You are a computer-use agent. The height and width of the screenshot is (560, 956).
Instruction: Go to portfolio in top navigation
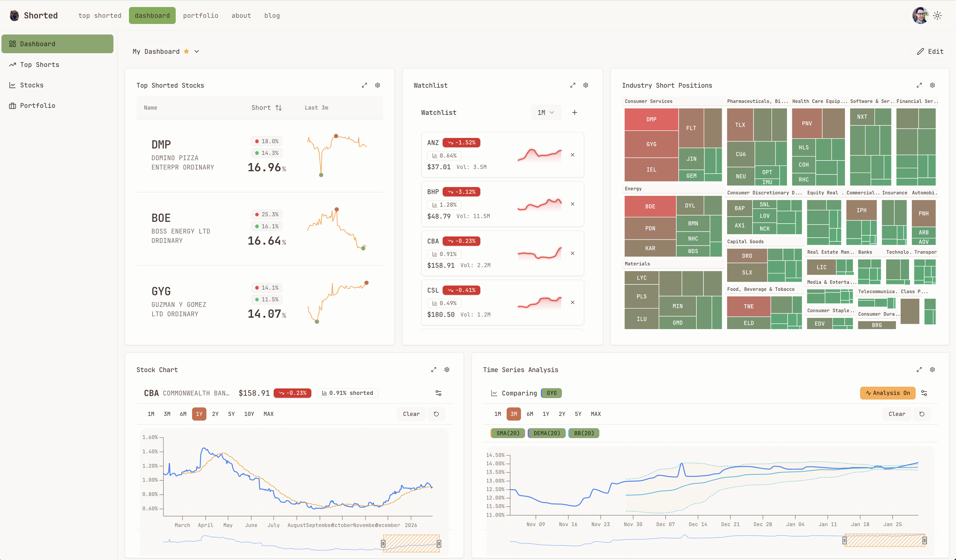(x=200, y=15)
